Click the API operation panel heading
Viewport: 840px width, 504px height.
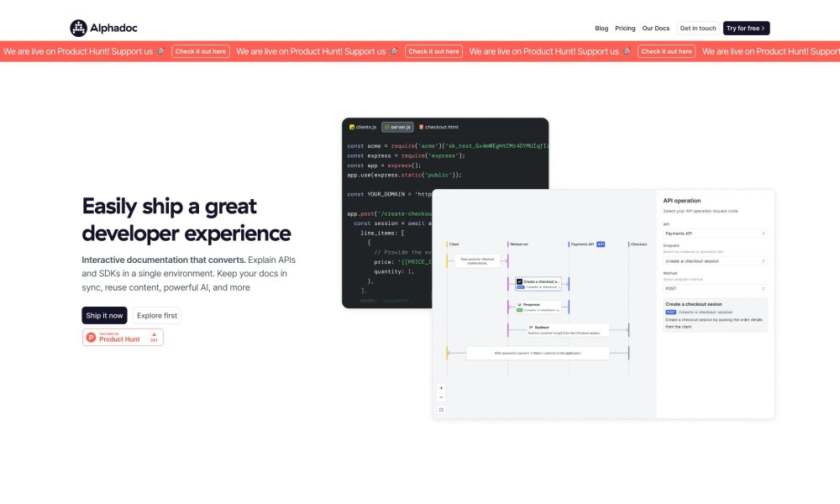[682, 201]
